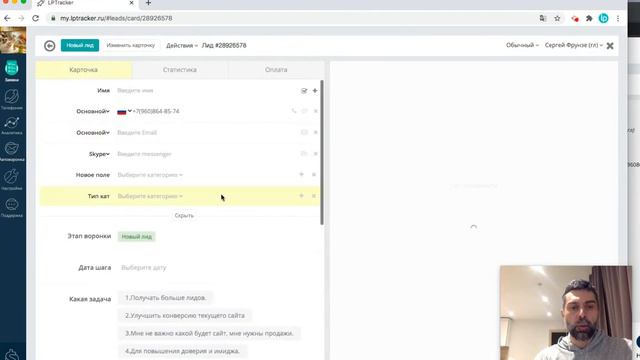Click the browser address bar URL

click(x=116, y=18)
